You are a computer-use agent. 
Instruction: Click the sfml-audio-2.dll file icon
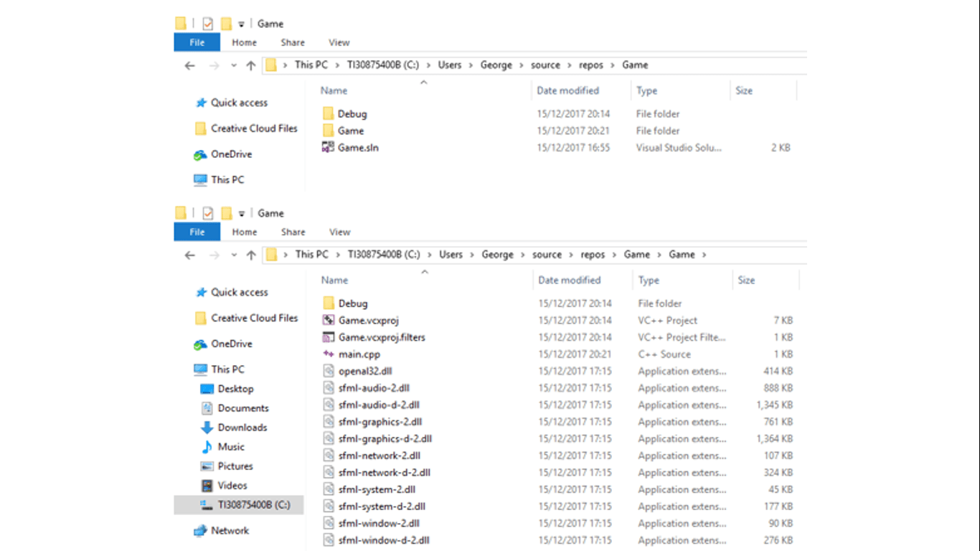pos(329,388)
